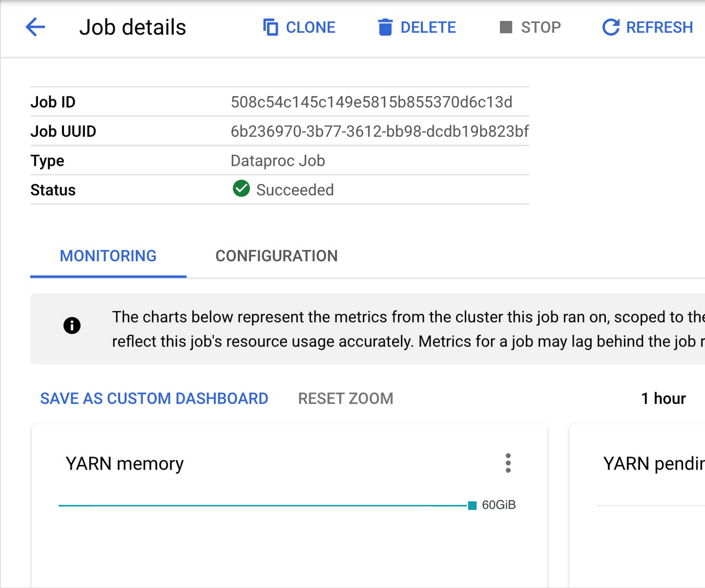Click the info icon in the banner

pyautogui.click(x=72, y=325)
